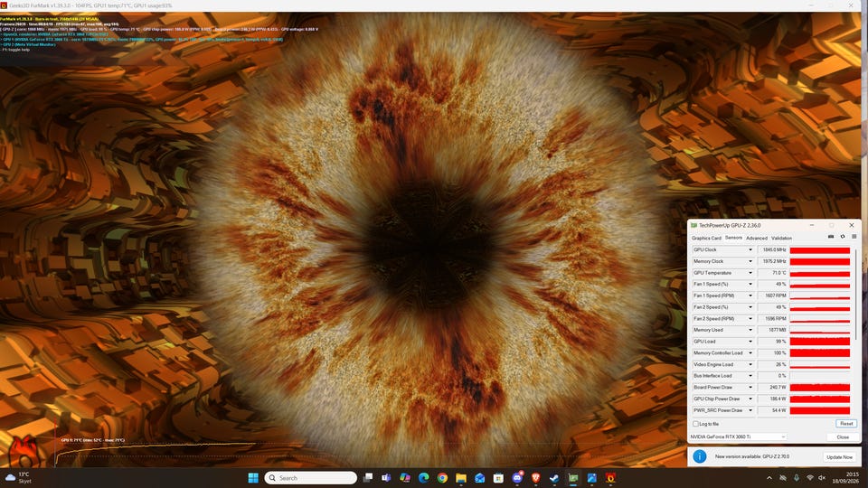Click the Update Now button
Screen dimensions: 868x488
click(839, 457)
